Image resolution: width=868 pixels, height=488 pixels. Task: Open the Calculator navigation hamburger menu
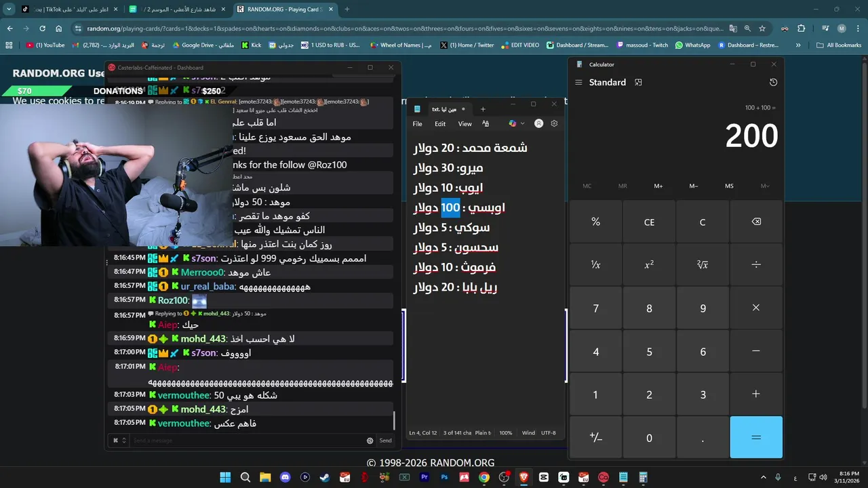[578, 82]
